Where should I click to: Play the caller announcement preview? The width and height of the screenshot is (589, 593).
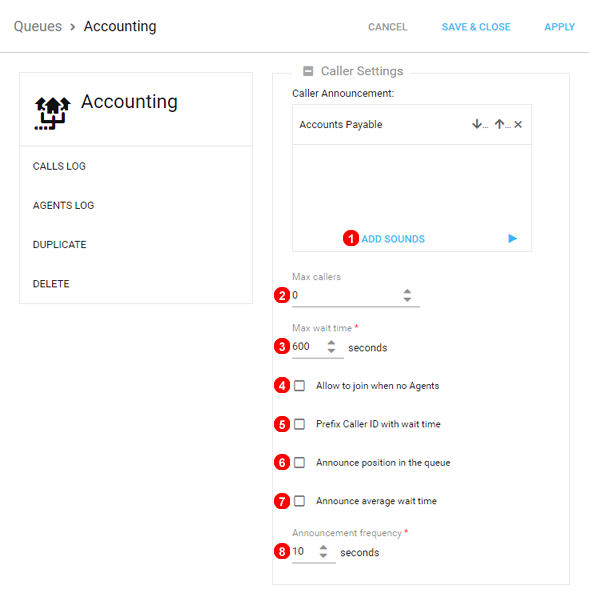(x=513, y=238)
